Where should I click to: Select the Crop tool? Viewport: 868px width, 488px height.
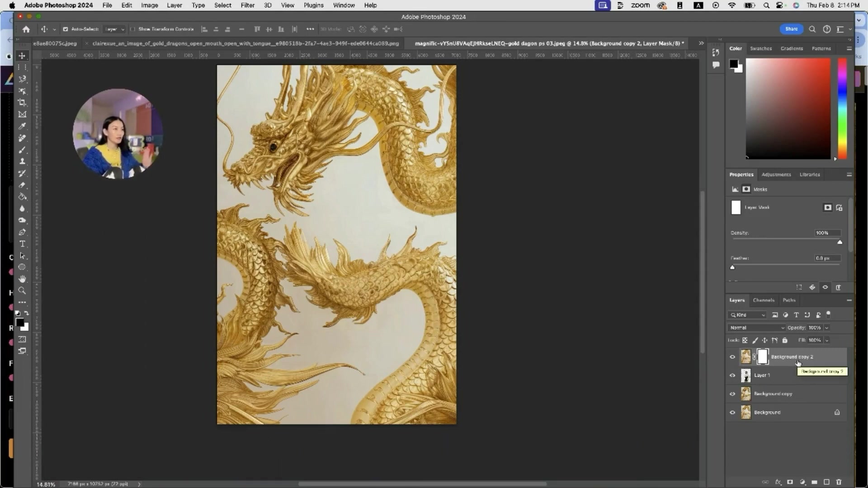point(22,103)
